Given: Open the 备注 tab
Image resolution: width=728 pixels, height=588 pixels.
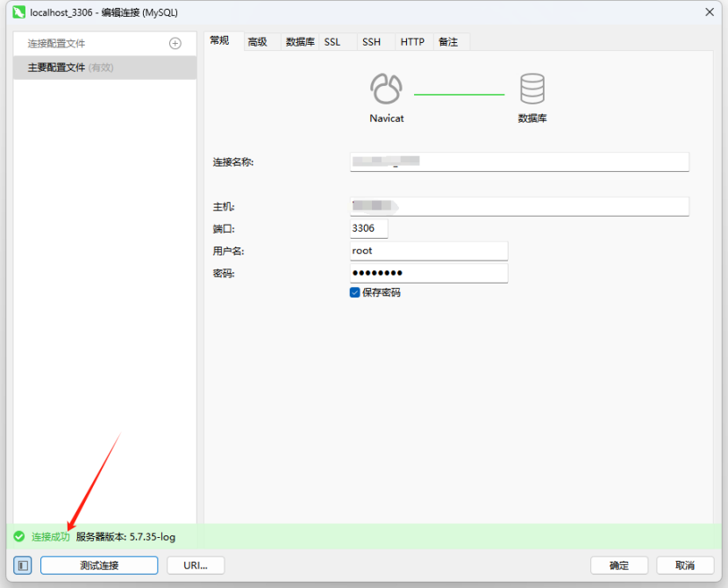Looking at the screenshot, I should coord(449,41).
